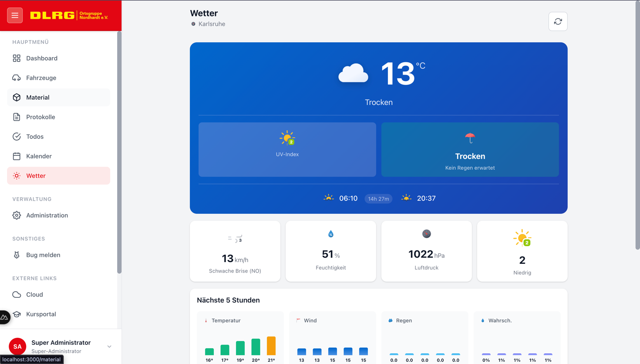The width and height of the screenshot is (640, 364).
Task: Click the wind icon above 13 km/h
Action: [235, 239]
